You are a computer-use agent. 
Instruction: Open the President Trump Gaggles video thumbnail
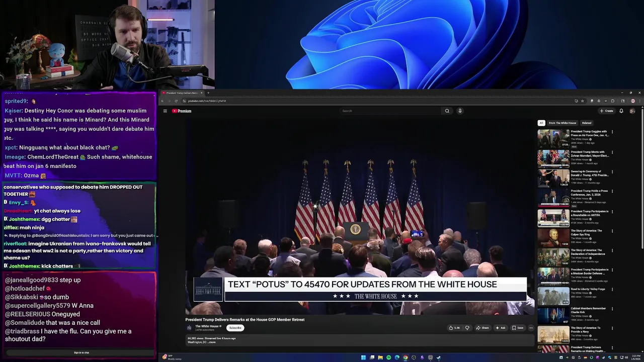[x=553, y=139]
